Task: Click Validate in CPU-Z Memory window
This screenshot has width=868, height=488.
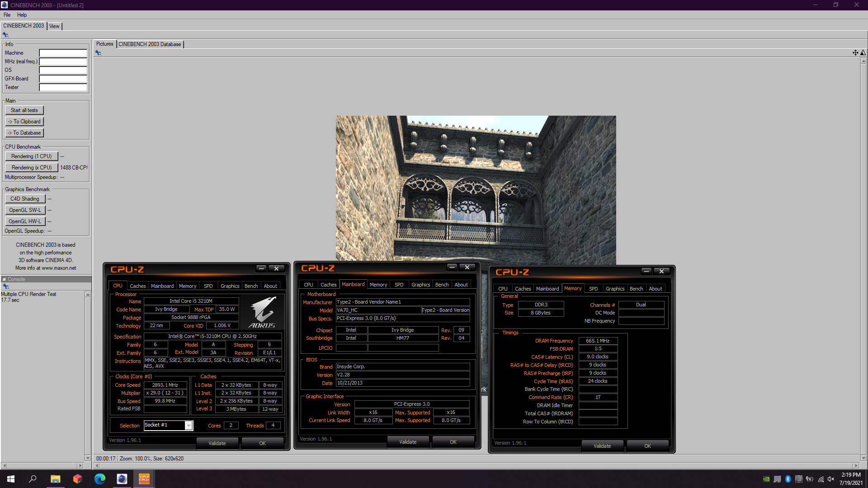Action: (x=602, y=446)
